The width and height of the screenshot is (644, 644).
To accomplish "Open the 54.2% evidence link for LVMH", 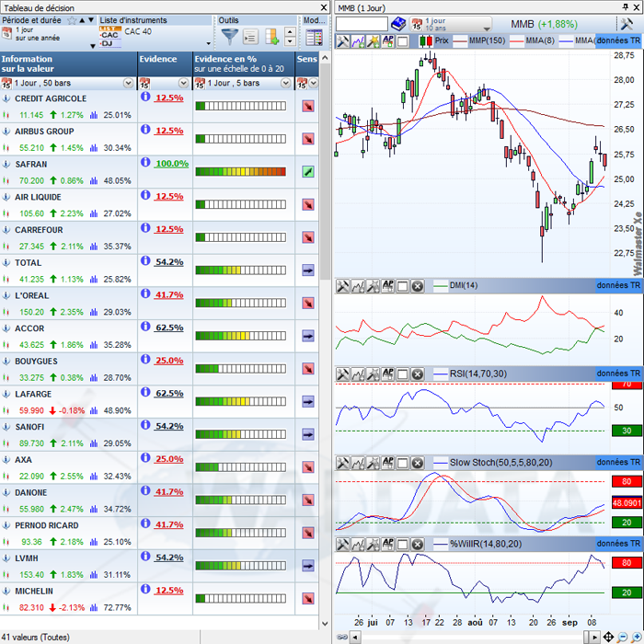I will tap(169, 558).
